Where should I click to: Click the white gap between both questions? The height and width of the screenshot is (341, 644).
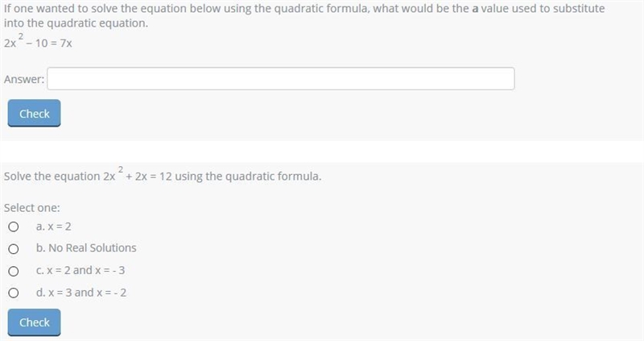click(x=322, y=152)
